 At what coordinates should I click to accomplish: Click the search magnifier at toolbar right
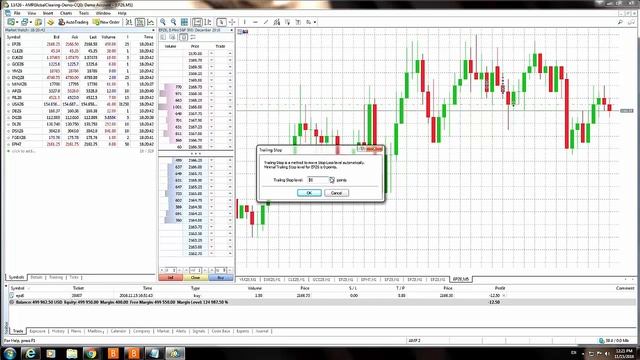point(620,22)
